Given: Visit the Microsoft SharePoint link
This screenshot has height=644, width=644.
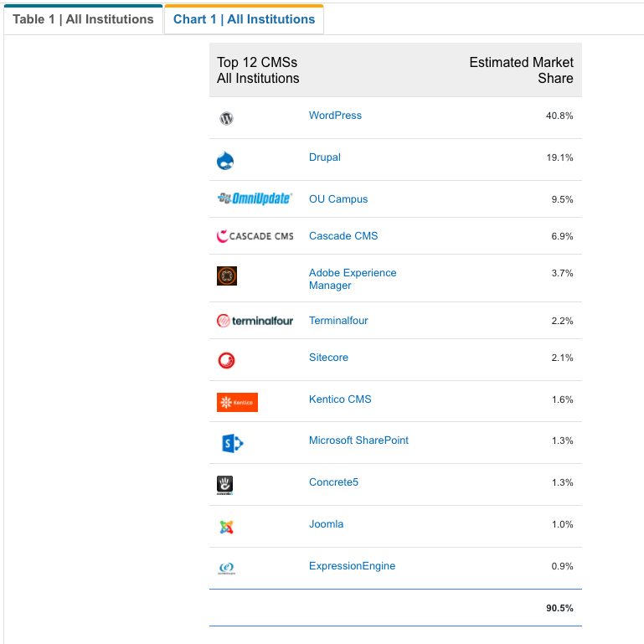Looking at the screenshot, I should pyautogui.click(x=358, y=440).
